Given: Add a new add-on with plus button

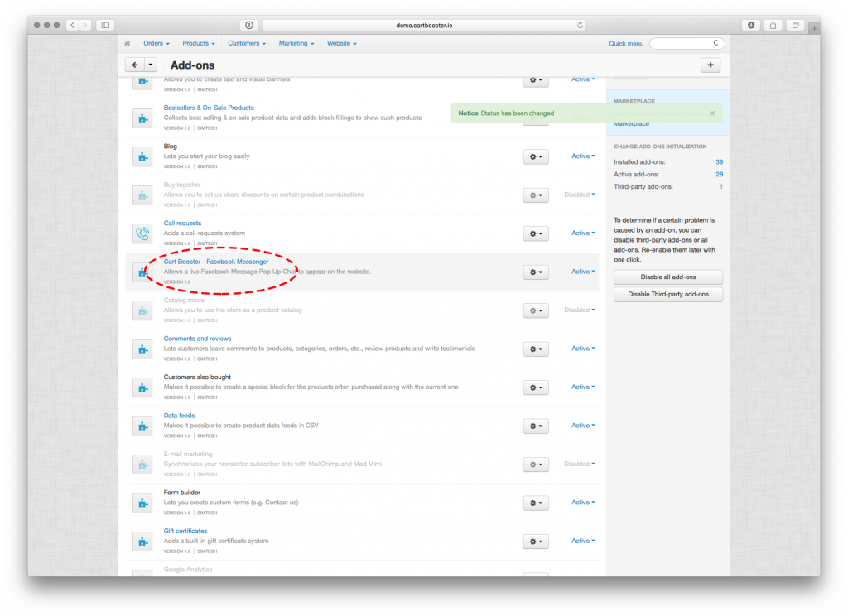Looking at the screenshot, I should tap(711, 65).
